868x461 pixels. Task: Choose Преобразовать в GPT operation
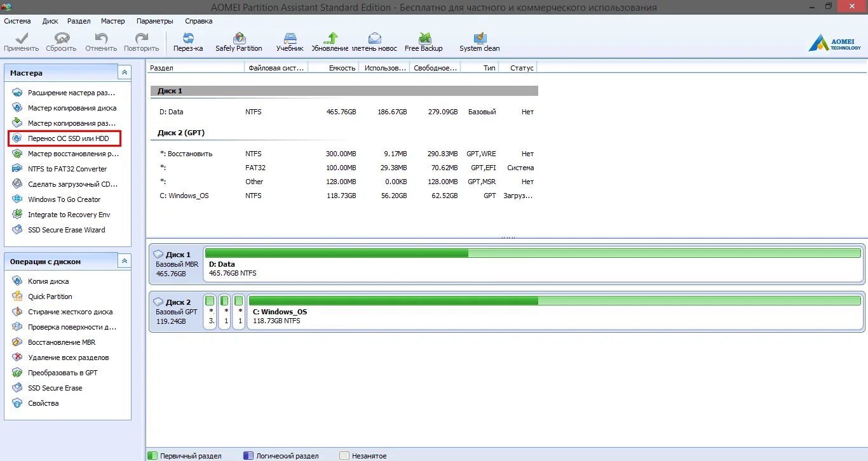pyautogui.click(x=55, y=373)
